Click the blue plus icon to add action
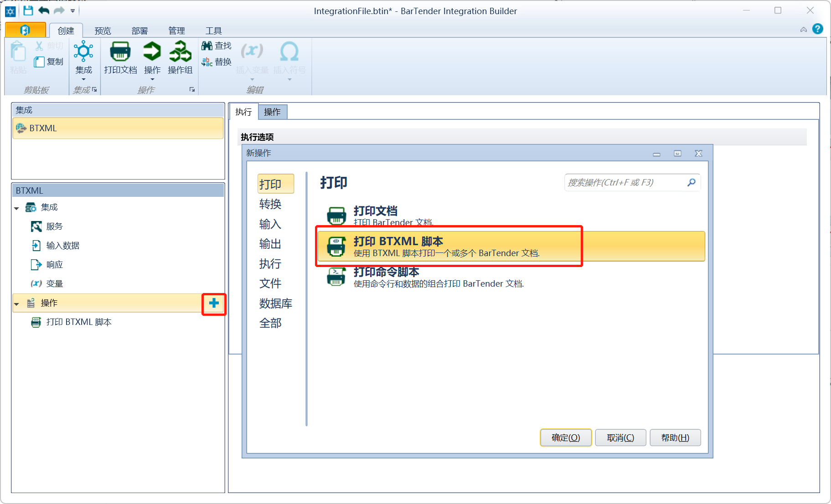 (214, 303)
